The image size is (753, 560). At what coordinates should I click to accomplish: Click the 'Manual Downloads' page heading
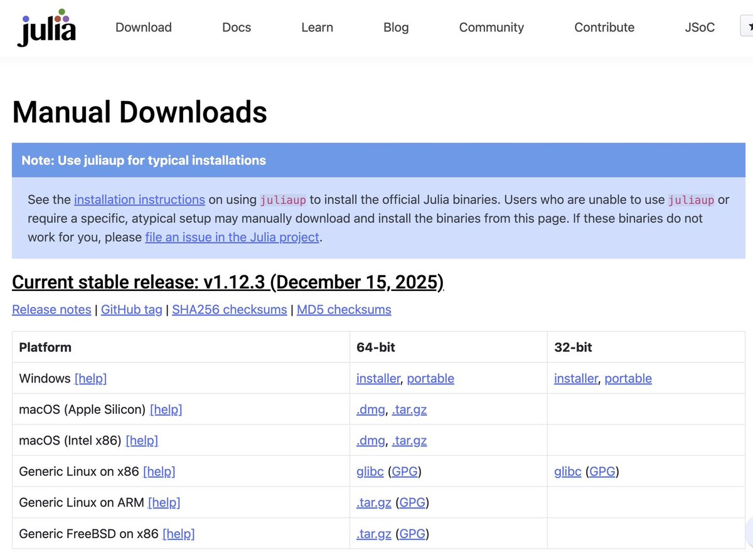point(140,112)
